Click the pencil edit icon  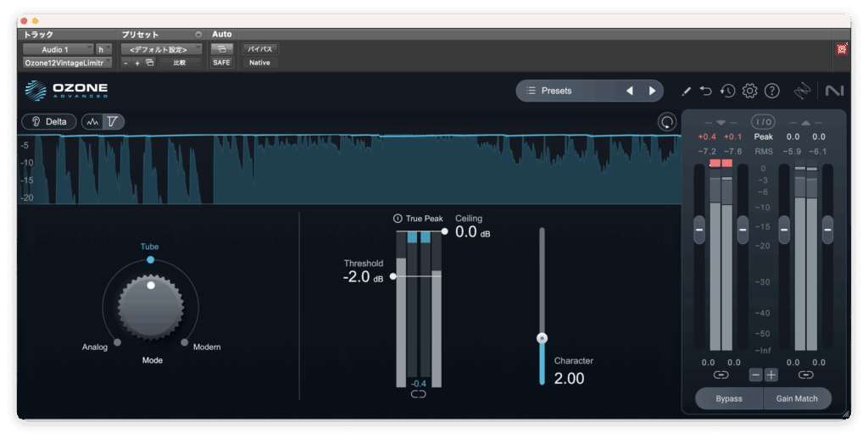pos(686,91)
